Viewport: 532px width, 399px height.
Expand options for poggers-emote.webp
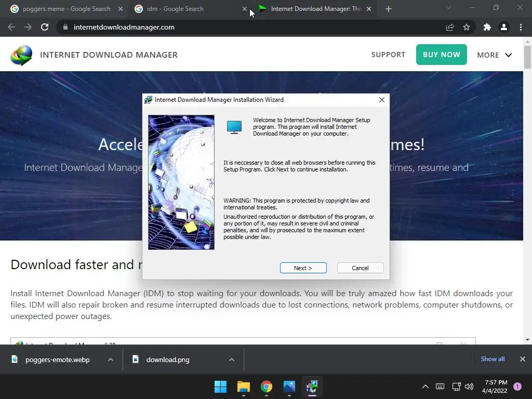(111, 360)
